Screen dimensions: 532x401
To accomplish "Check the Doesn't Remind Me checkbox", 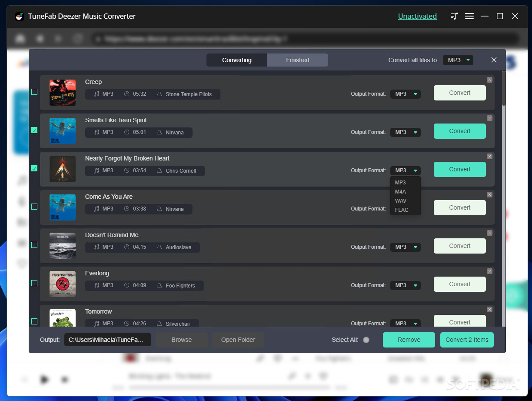I will (x=34, y=245).
